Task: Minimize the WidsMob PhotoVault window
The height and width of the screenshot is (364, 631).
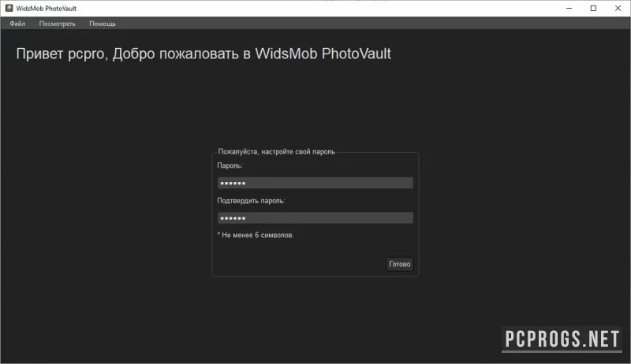Action: [x=569, y=8]
